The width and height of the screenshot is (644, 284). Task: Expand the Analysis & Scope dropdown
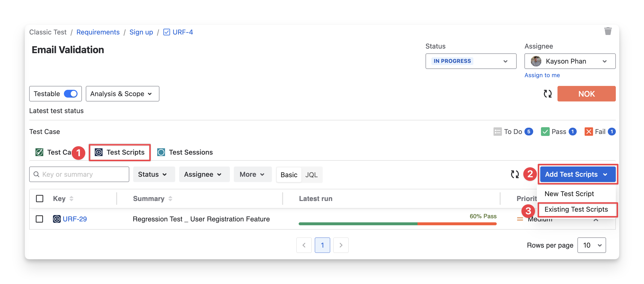click(122, 94)
